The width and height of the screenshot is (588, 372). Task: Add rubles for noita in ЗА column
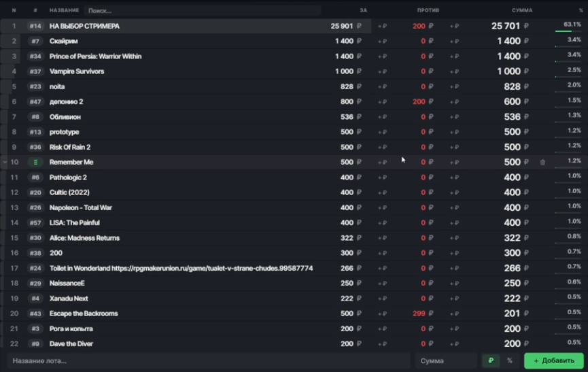click(382, 86)
